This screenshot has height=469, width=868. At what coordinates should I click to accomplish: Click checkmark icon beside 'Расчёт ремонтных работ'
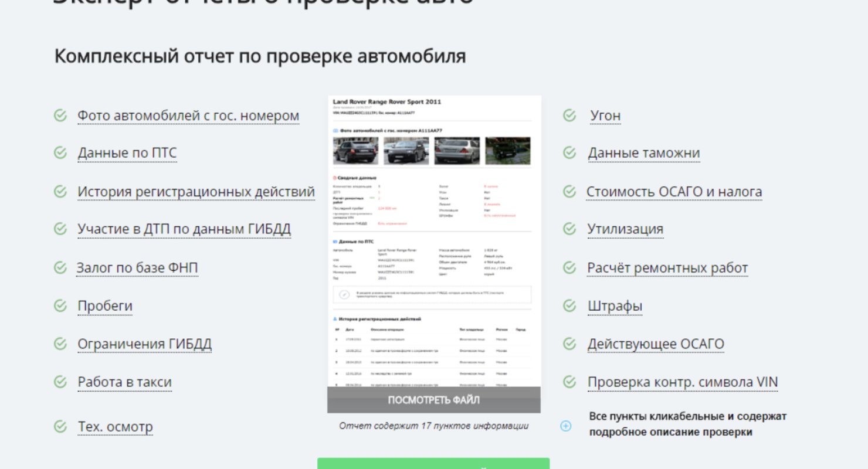pyautogui.click(x=569, y=267)
